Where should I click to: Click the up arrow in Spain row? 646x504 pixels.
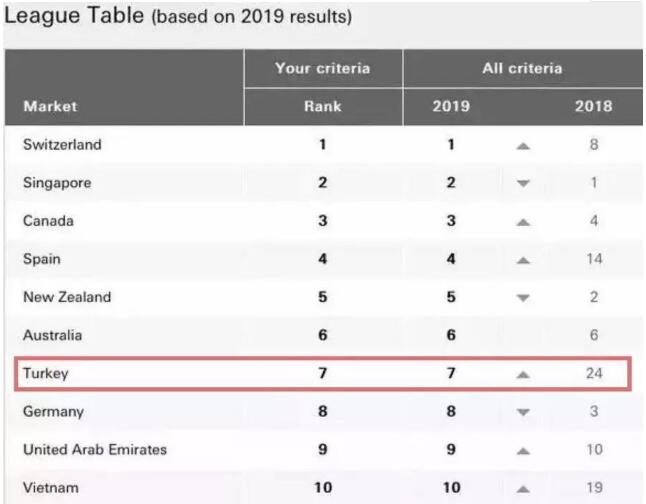point(522,260)
